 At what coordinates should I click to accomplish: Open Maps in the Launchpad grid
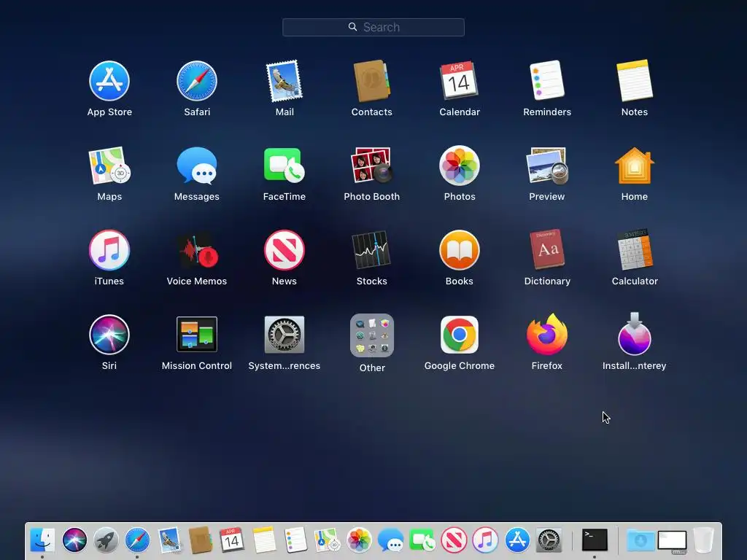109,166
